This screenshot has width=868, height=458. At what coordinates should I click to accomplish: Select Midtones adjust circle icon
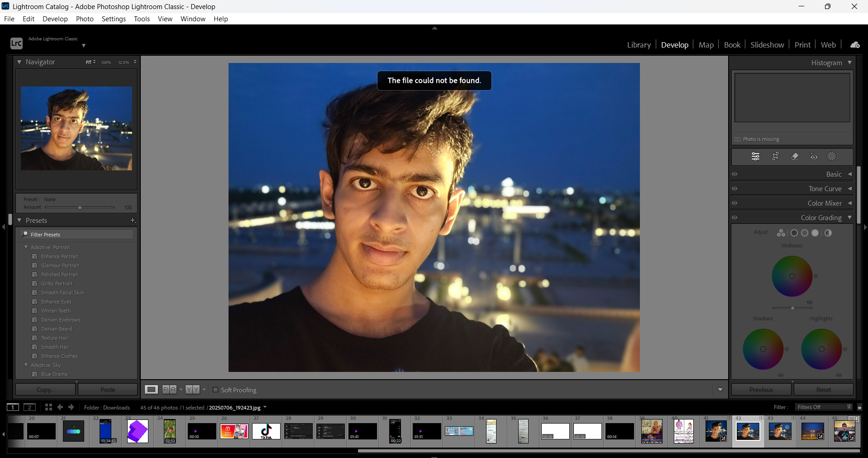click(x=805, y=233)
